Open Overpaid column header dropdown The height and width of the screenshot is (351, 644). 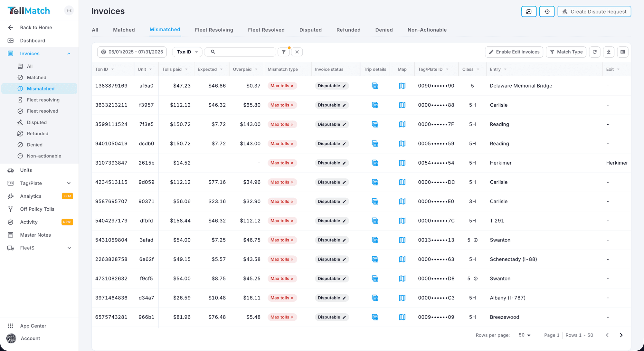(x=256, y=69)
